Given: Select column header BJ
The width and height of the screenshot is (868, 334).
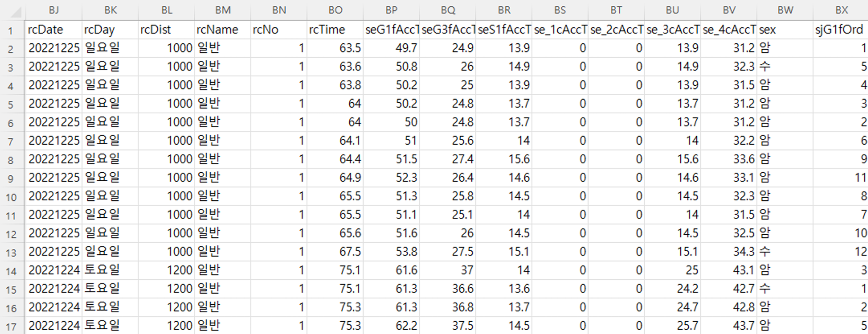Looking at the screenshot, I should coord(53,10).
